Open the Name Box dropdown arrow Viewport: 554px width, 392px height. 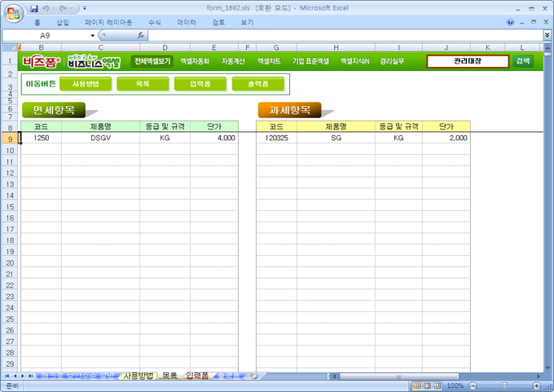(92, 36)
